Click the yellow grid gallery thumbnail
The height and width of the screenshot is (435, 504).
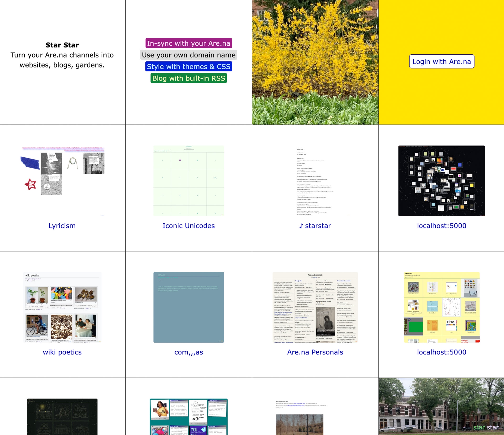[x=442, y=307]
